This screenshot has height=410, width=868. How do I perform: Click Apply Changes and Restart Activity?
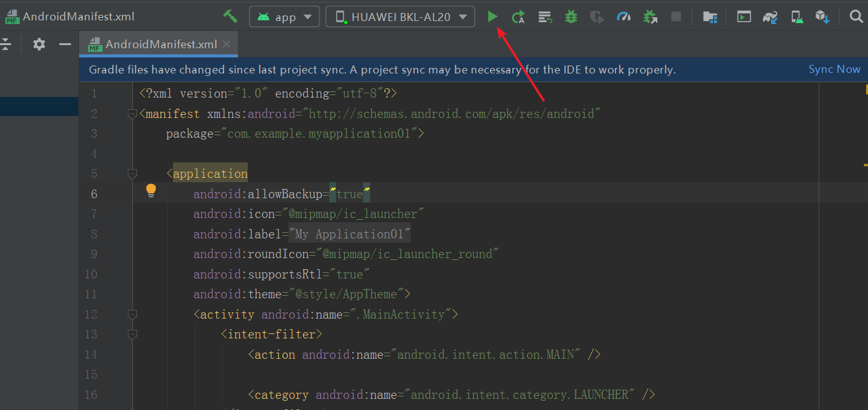pos(518,17)
